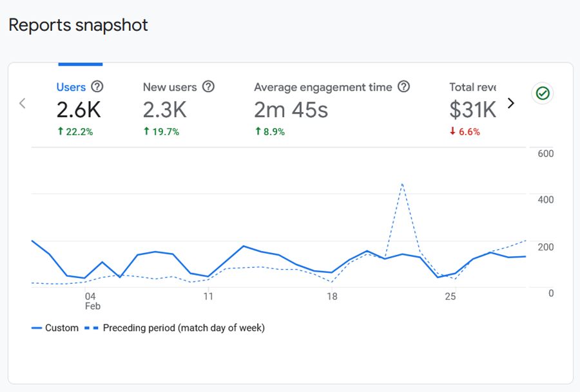The image size is (580, 392).
Task: Toggle the Custom solid line legend entry
Action: pyautogui.click(x=55, y=328)
